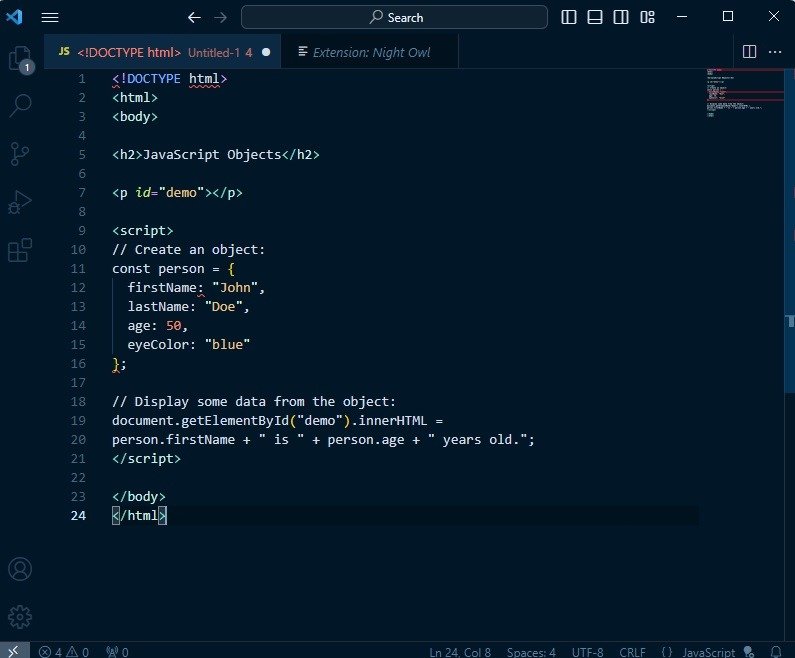Image resolution: width=795 pixels, height=658 pixels.
Task: Click line number 11 in gutter
Action: coord(78,269)
